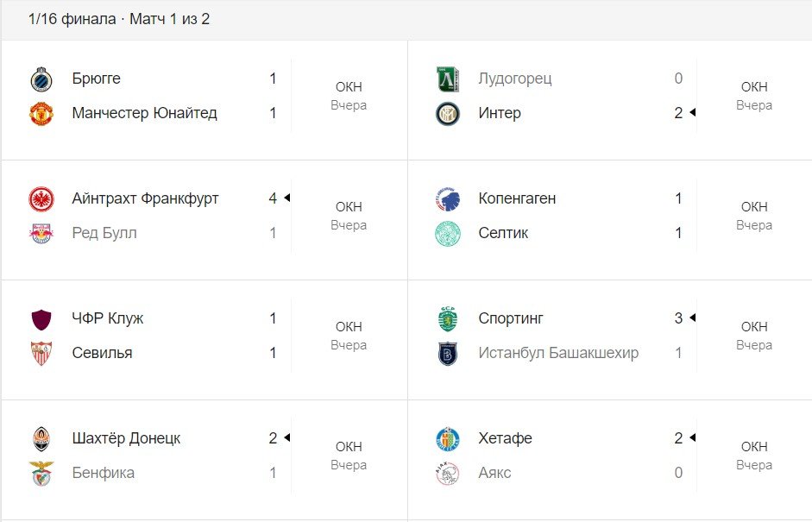Screen dimensions: 812x522
Task: Click the Eintracht Frankfurt eagle logo
Action: 41,199
